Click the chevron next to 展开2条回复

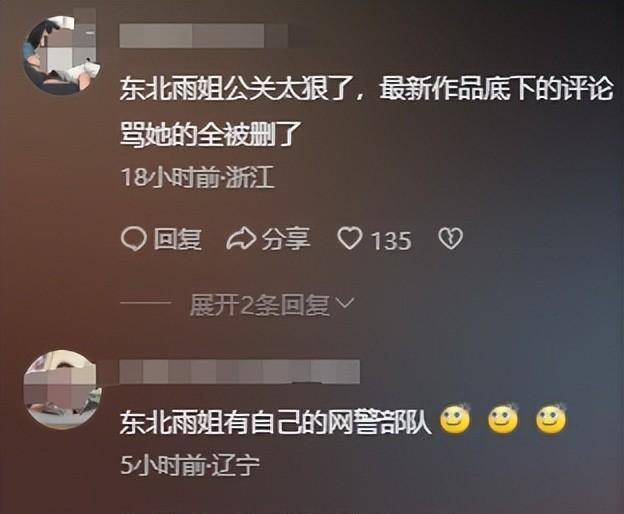pos(345,304)
